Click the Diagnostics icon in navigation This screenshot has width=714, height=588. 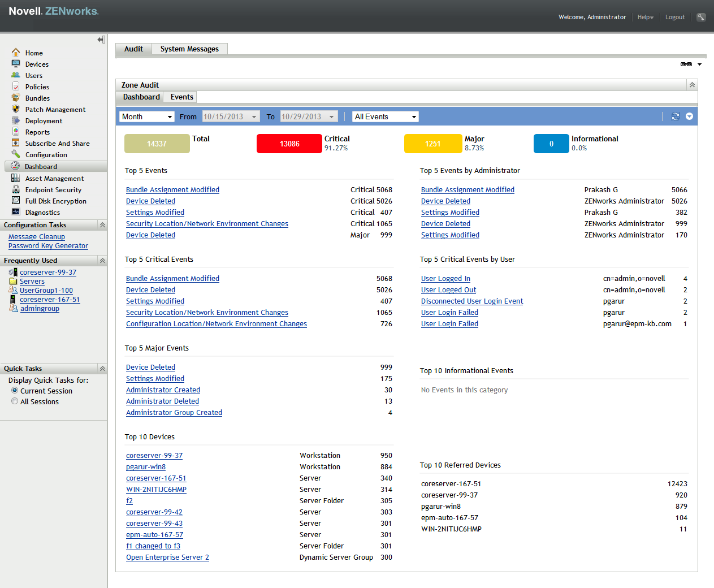pyautogui.click(x=16, y=212)
